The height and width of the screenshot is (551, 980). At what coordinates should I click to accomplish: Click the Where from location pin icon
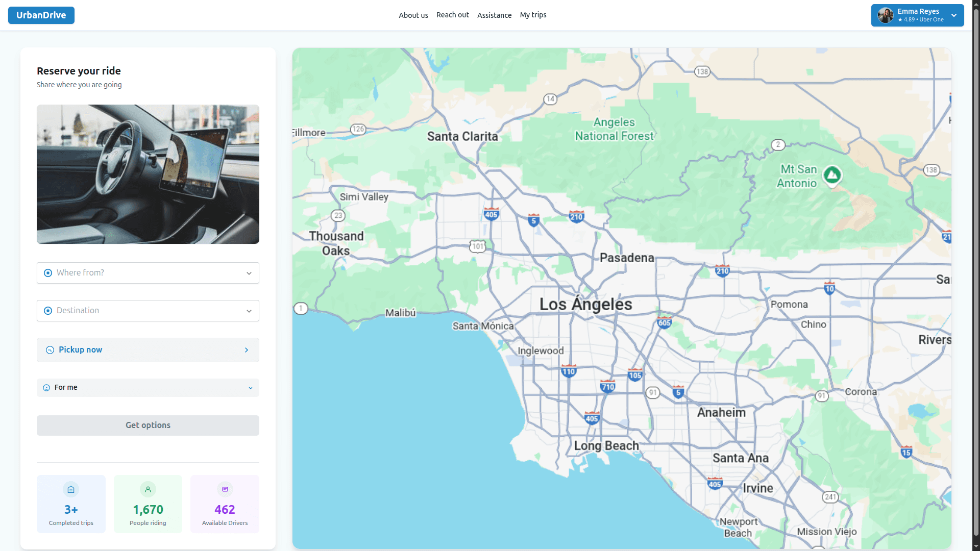(48, 273)
